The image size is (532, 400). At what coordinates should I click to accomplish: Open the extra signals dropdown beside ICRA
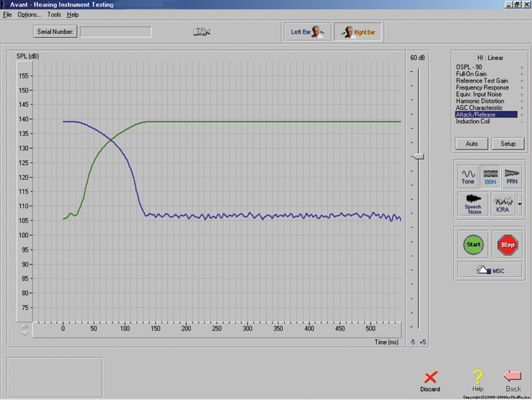[520, 204]
